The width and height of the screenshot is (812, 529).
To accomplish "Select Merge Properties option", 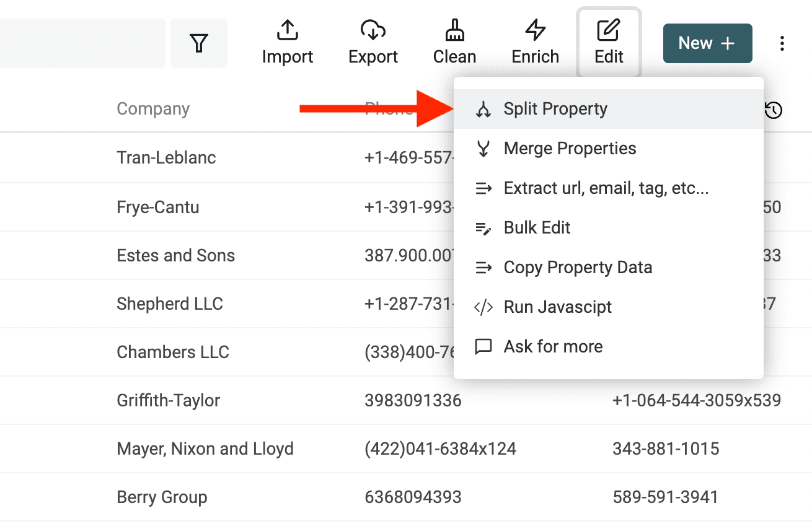I will 570,148.
